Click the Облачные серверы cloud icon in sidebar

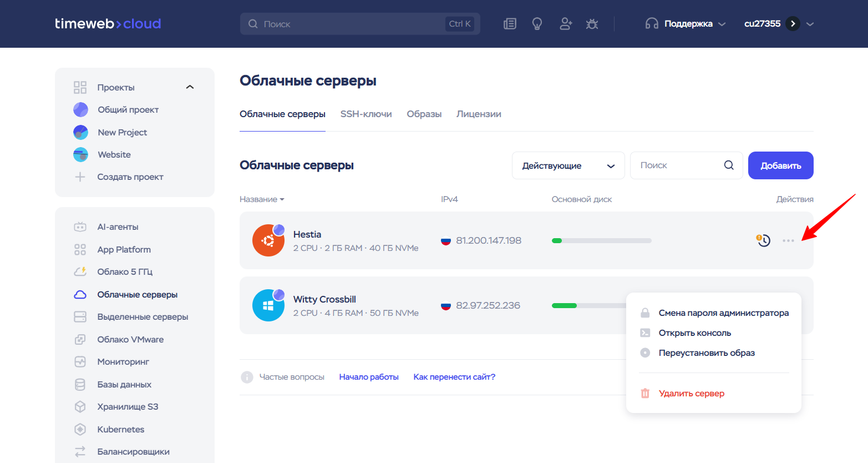point(80,295)
